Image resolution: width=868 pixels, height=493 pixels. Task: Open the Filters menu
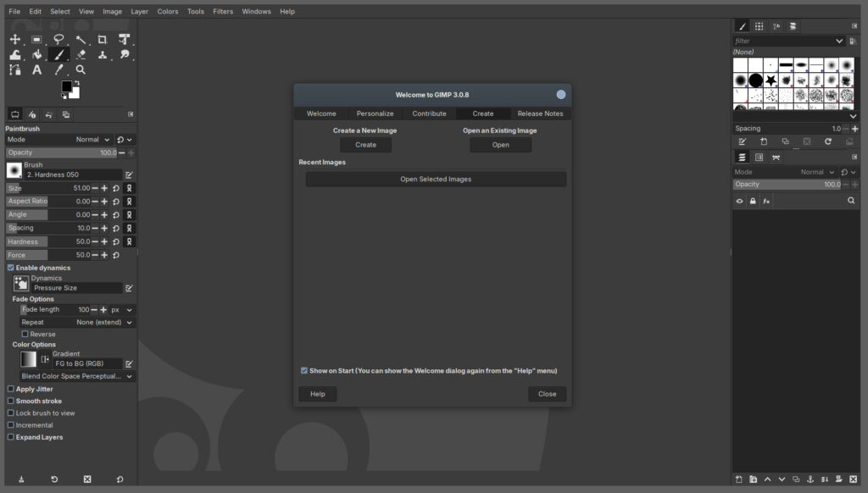coord(223,12)
